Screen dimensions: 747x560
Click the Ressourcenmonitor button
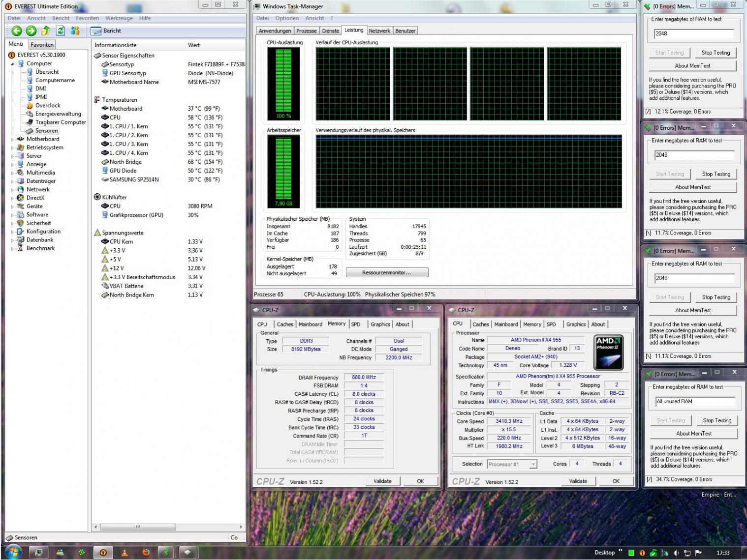point(387,272)
